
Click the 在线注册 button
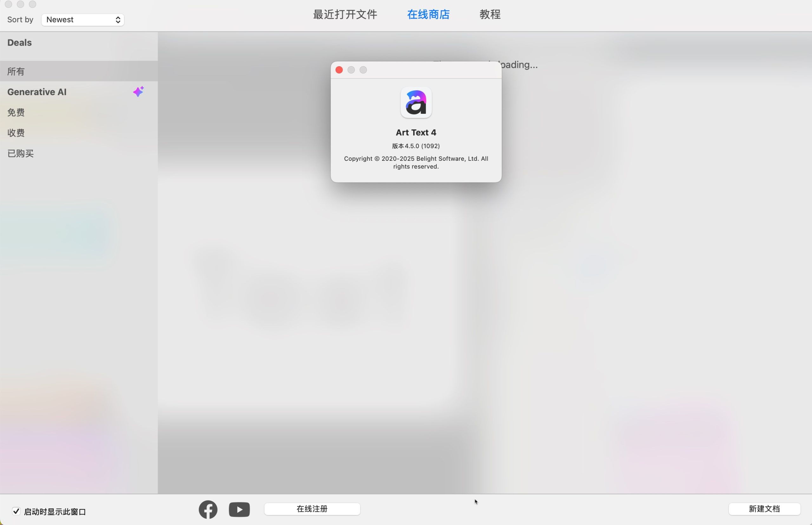click(x=312, y=509)
